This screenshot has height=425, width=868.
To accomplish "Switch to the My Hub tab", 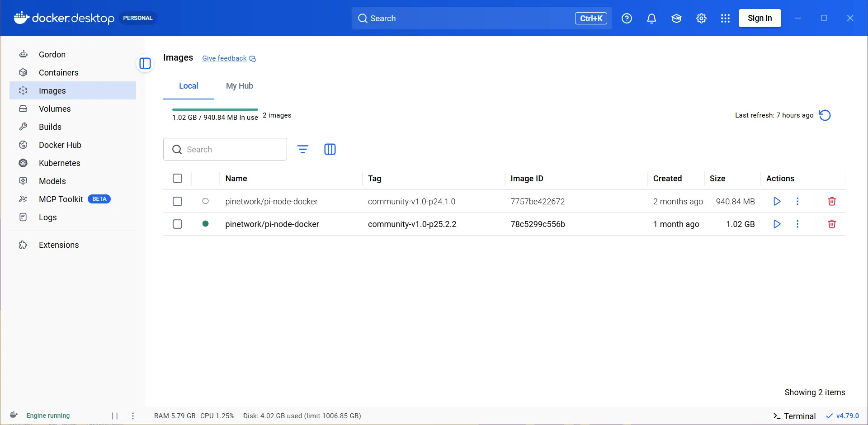I will click(240, 86).
